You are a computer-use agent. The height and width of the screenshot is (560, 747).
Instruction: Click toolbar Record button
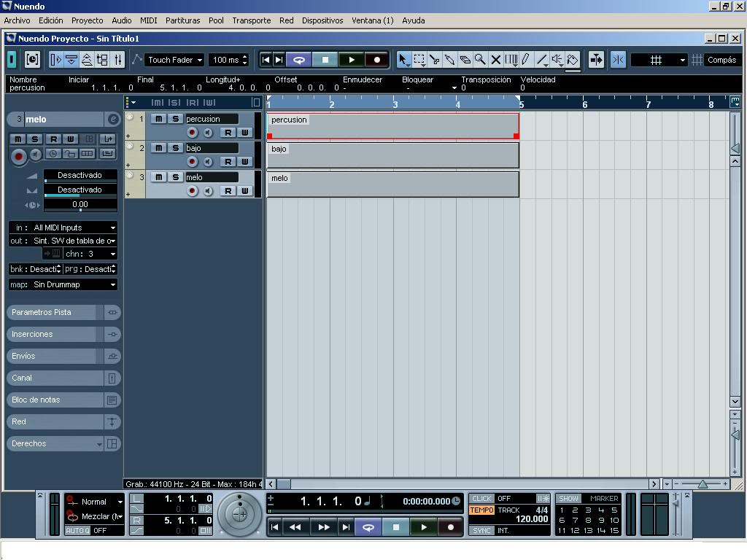(x=377, y=60)
